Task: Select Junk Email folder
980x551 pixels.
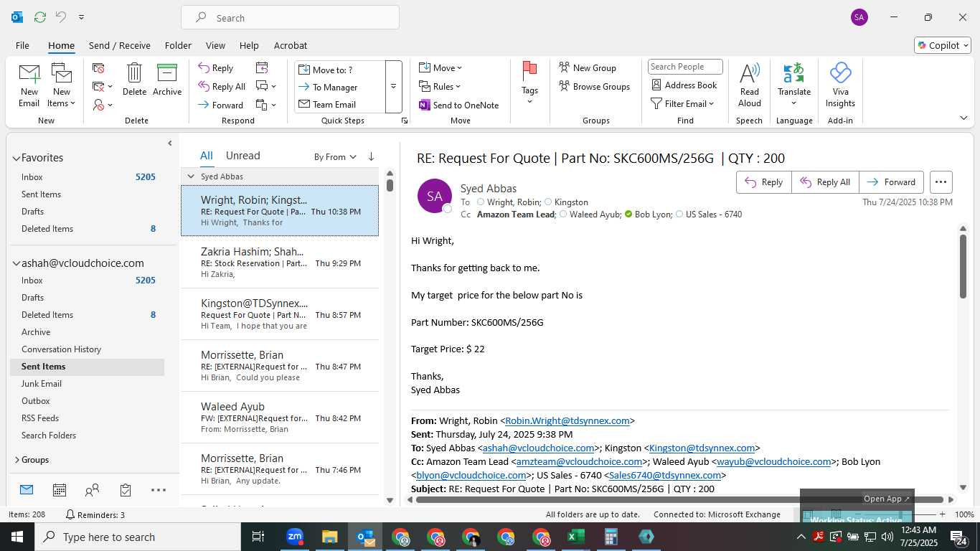Action: pos(42,384)
